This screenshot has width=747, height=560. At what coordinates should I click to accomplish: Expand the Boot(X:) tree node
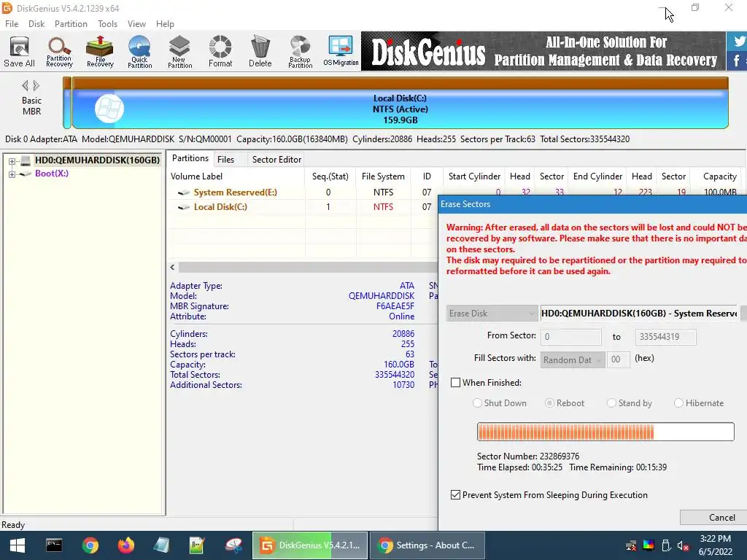coord(12,174)
